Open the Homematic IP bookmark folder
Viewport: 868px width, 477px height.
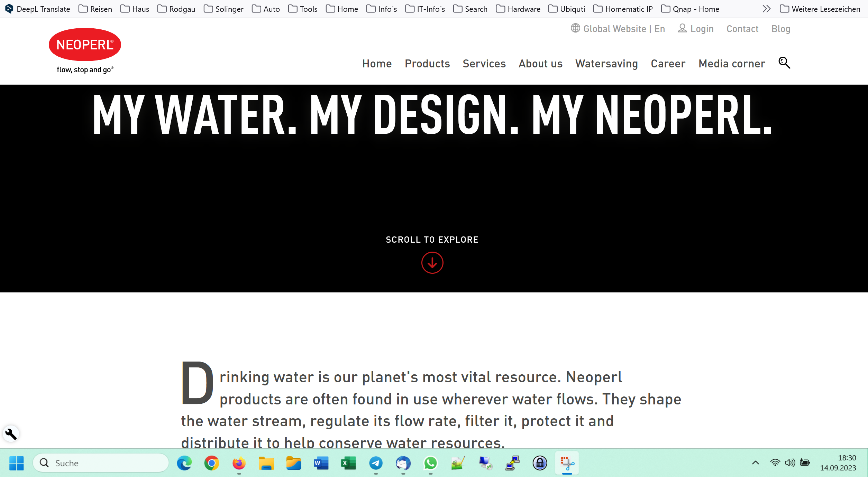(x=623, y=9)
